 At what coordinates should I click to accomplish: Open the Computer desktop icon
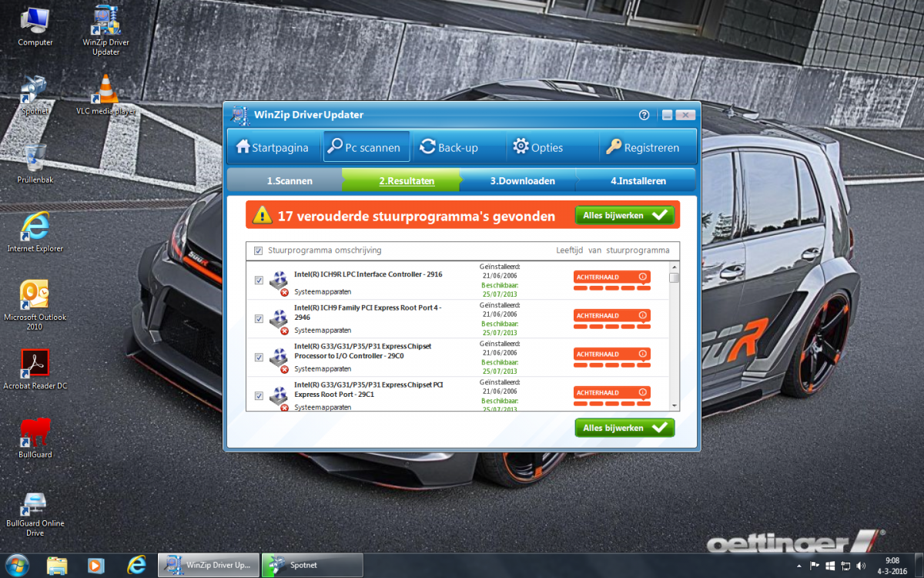pyautogui.click(x=35, y=27)
